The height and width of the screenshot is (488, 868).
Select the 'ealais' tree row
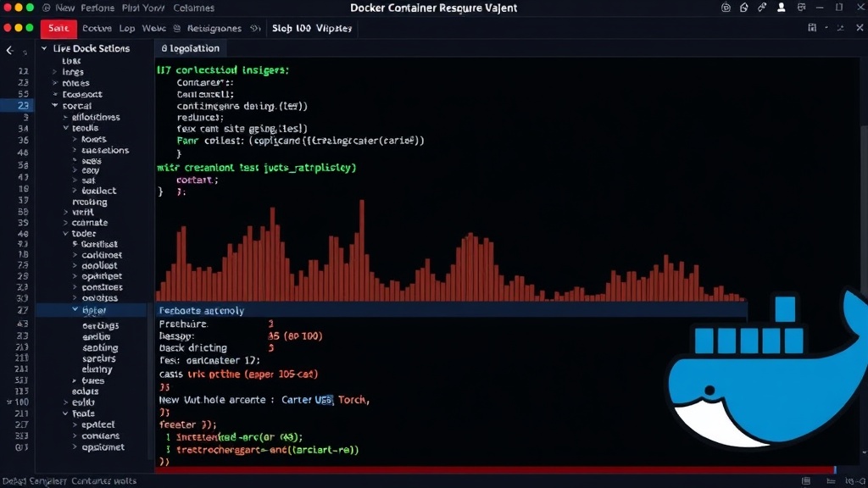pos(85,391)
